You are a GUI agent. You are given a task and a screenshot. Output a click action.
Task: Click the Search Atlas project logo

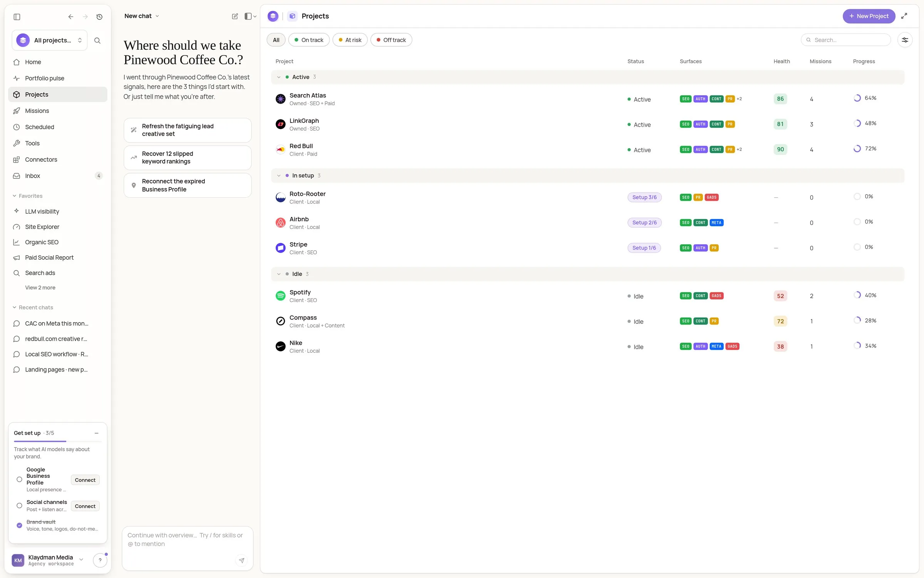pyautogui.click(x=281, y=99)
